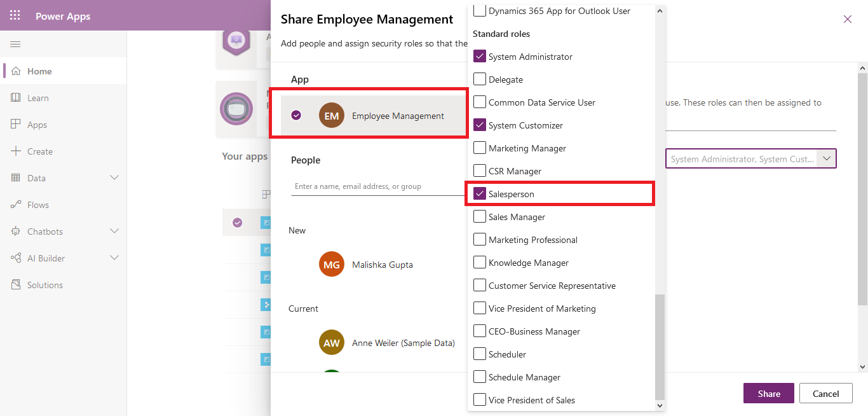
Task: Check the Vice President of Marketing role
Action: (x=480, y=308)
